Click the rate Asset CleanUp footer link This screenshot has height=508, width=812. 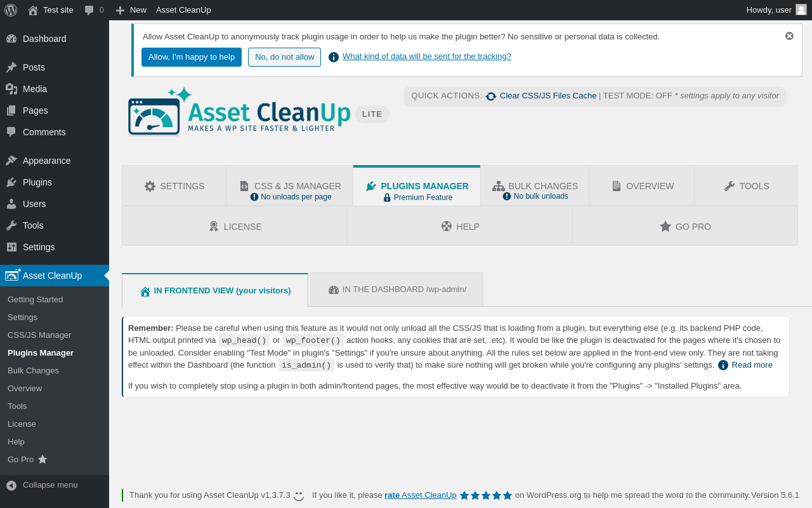tap(421, 495)
